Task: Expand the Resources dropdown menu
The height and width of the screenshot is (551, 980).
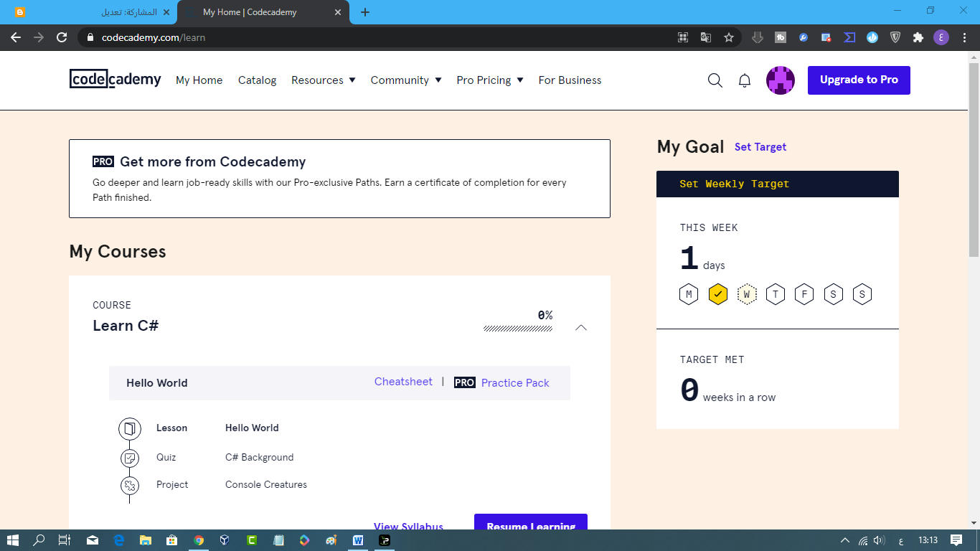Action: coord(324,80)
